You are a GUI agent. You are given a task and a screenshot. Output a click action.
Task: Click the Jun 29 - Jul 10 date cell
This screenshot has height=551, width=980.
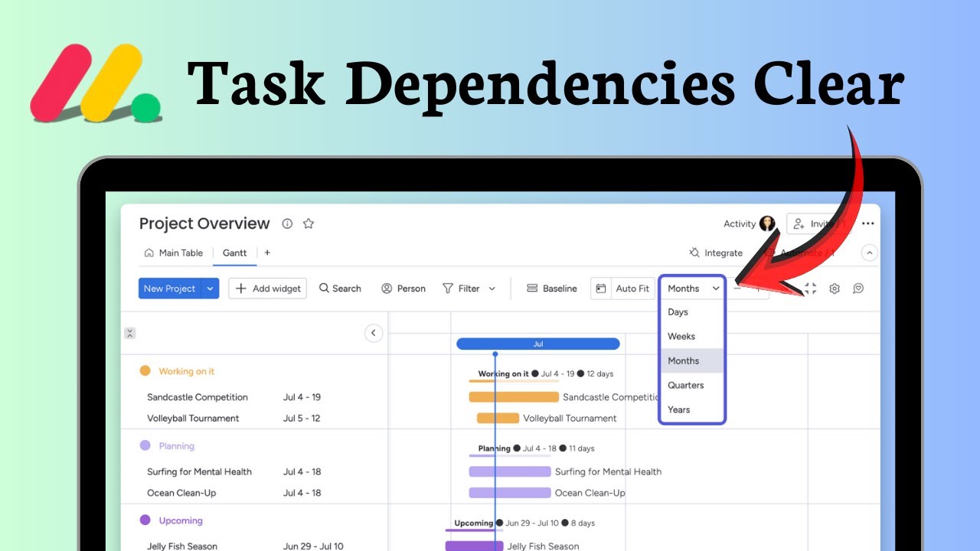(x=314, y=546)
